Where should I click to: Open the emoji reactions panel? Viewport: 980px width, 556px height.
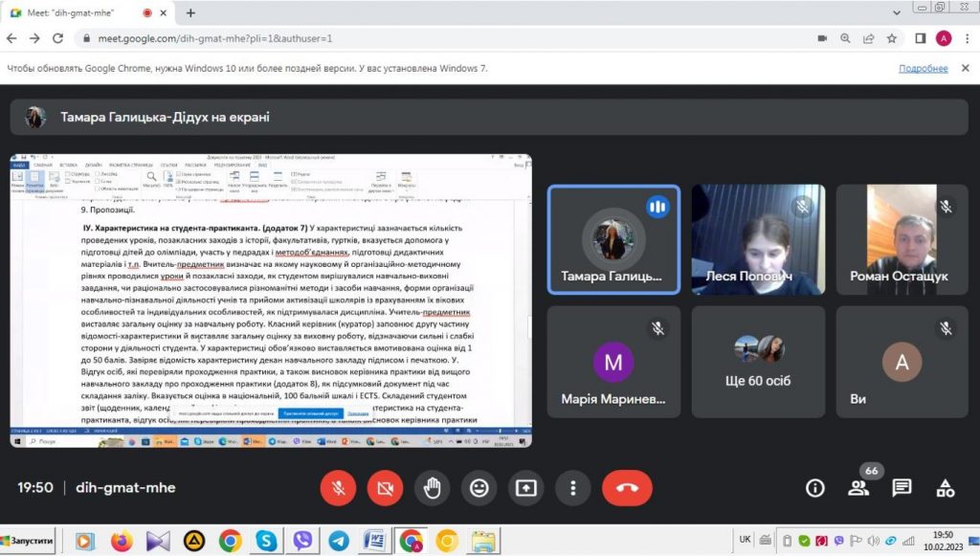pyautogui.click(x=479, y=488)
